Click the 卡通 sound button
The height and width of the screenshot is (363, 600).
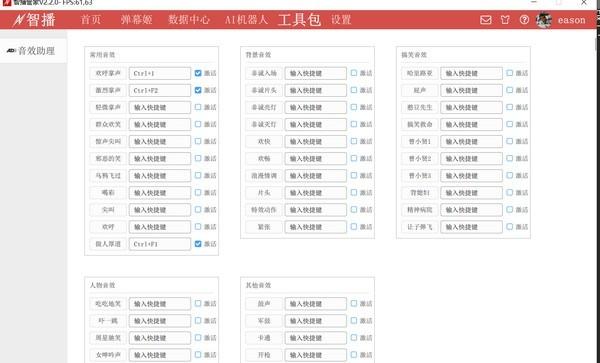tap(264, 338)
